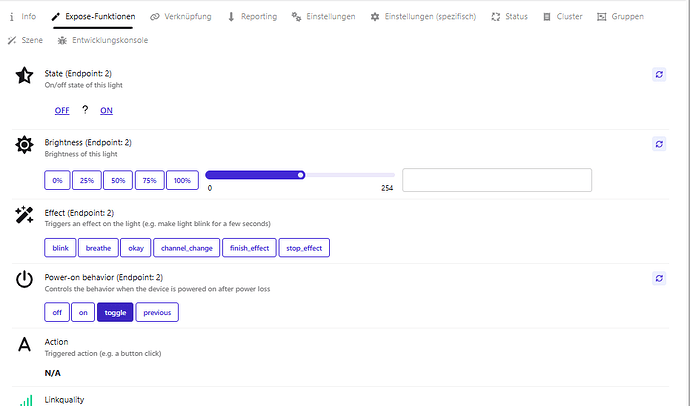Refresh the Brightness value
This screenshot has width=690, height=406.
659,144
